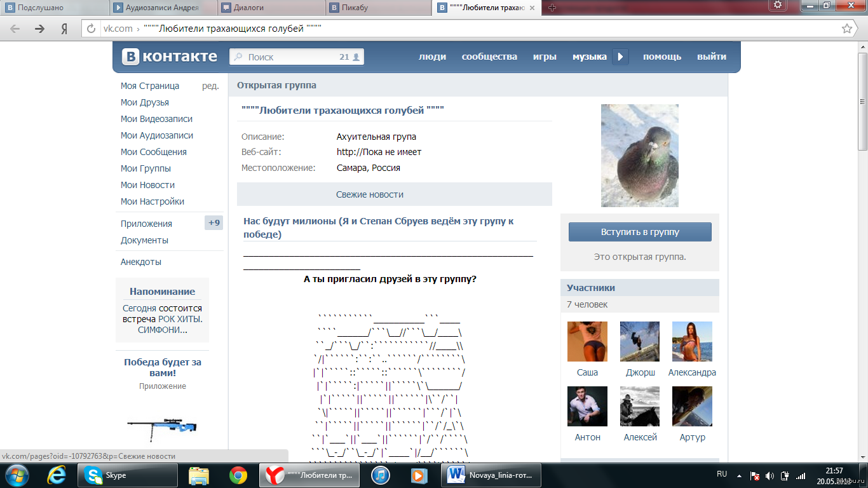Click the Вступить в группу button
868x488 pixels.
tap(640, 232)
